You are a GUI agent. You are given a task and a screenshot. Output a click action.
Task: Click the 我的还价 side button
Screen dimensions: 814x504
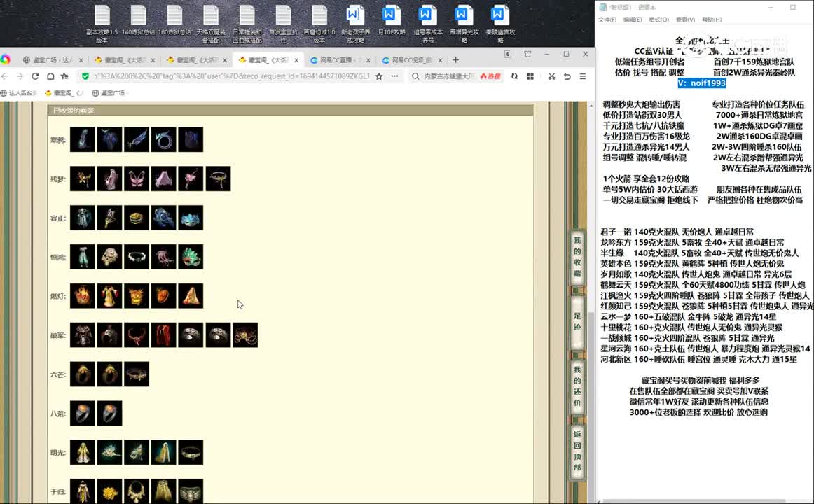577,386
